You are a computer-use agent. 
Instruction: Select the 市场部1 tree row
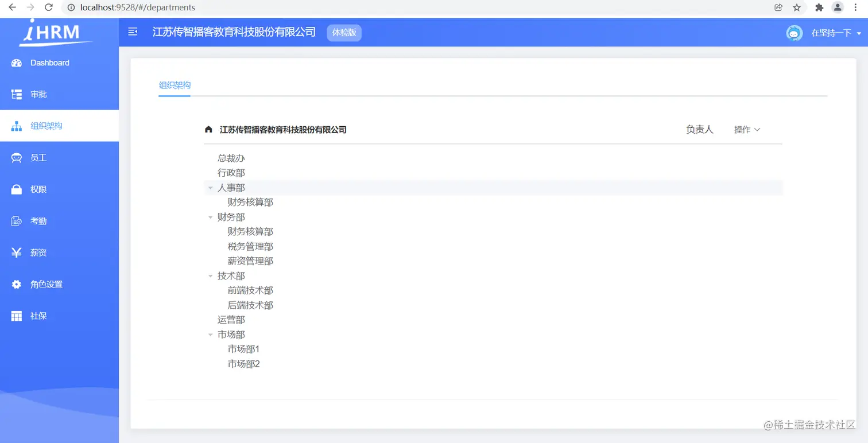click(493, 349)
